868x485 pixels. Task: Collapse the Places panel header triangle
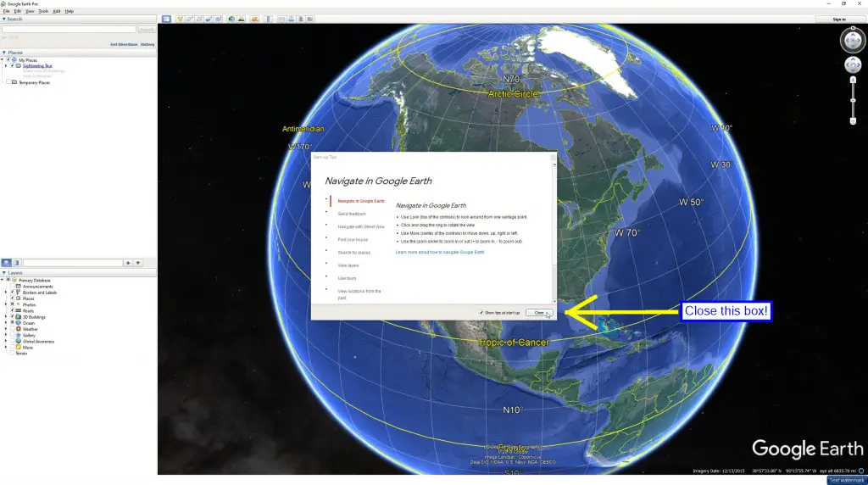click(x=4, y=53)
